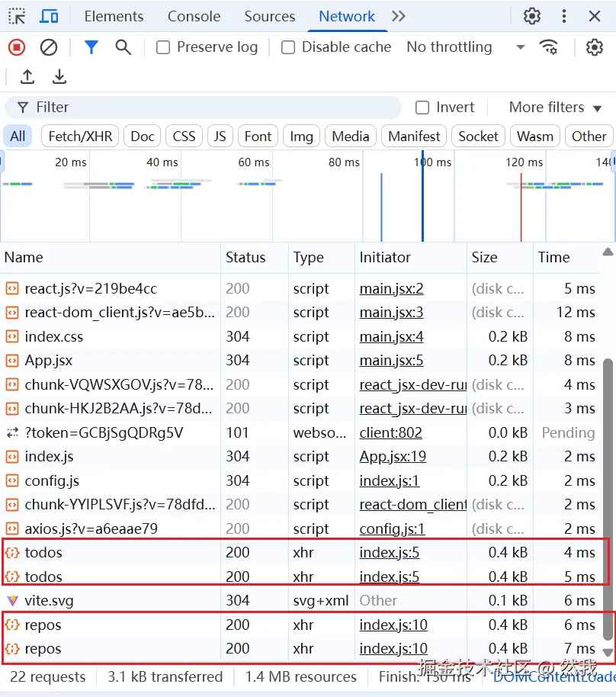Viewport: 616px width, 697px height.
Task: Switch to Sources tab
Action: coord(270,17)
